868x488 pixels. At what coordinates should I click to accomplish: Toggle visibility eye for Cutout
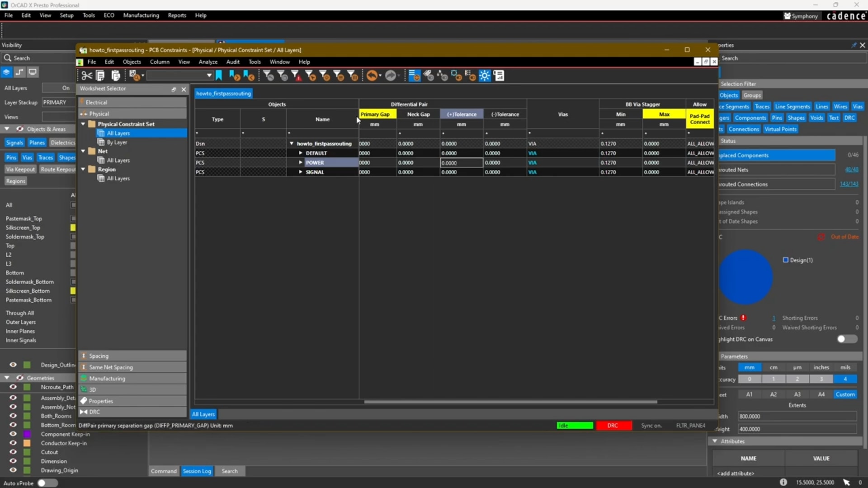click(x=13, y=452)
